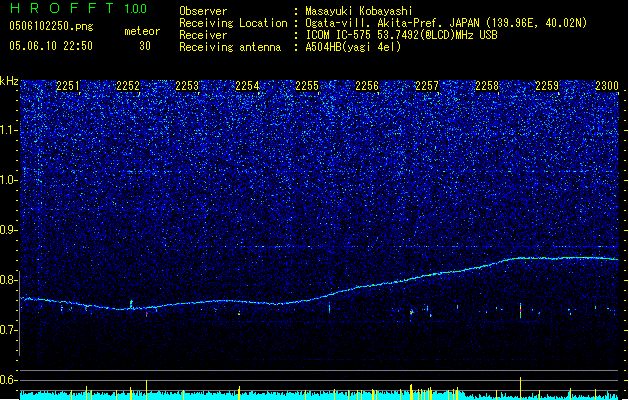Viewport: 629px width, 400px height.
Task: Click the 2251 time marker
Action: 68,86
